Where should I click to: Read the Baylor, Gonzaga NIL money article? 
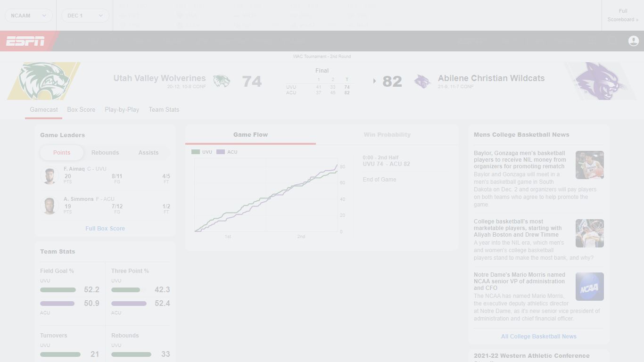pos(521,160)
